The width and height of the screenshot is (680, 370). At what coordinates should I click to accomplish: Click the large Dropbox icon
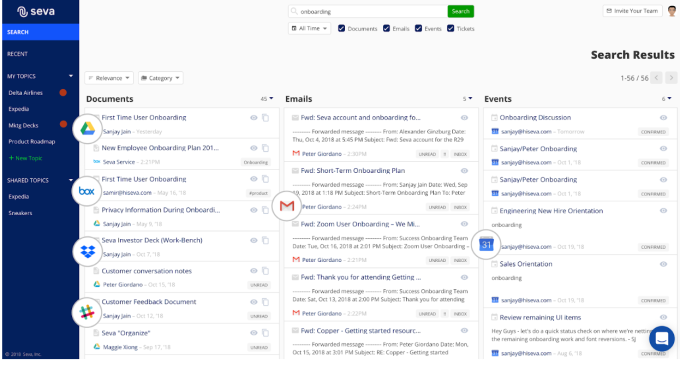[x=88, y=252]
